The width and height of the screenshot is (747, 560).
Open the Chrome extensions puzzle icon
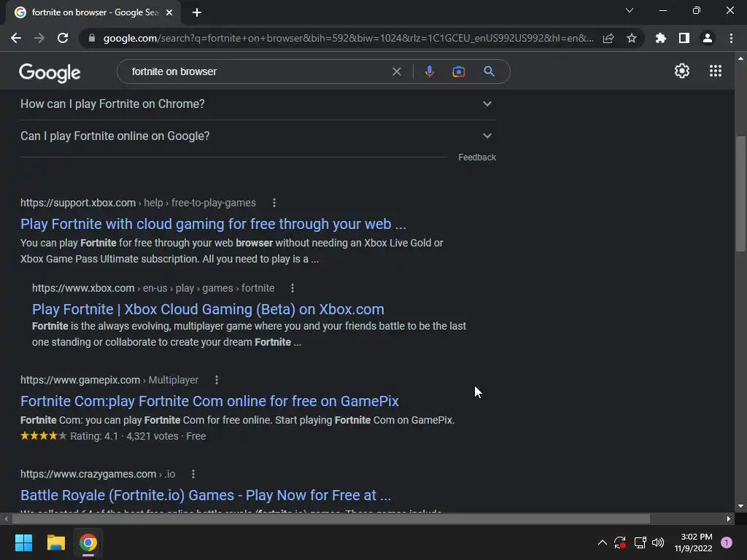(x=661, y=38)
